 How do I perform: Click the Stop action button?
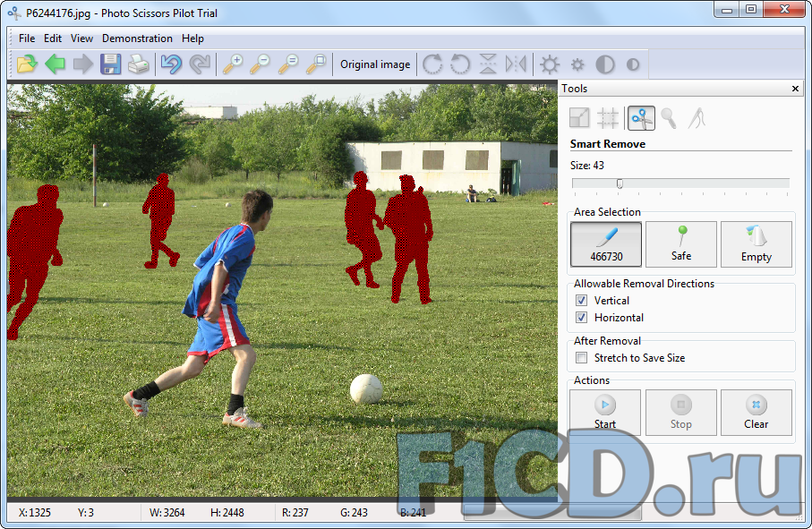coord(681,413)
